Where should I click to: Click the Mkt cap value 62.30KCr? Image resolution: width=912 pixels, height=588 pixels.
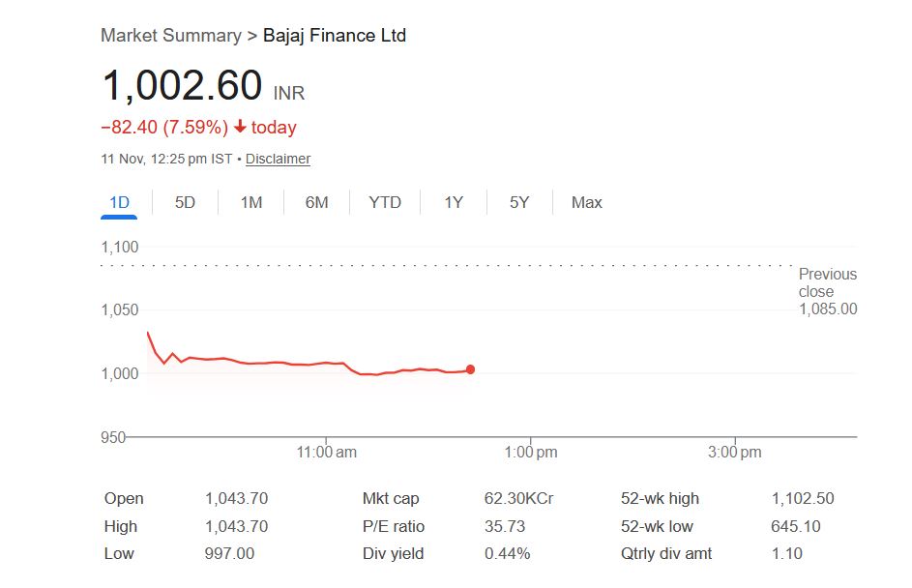[518, 499]
